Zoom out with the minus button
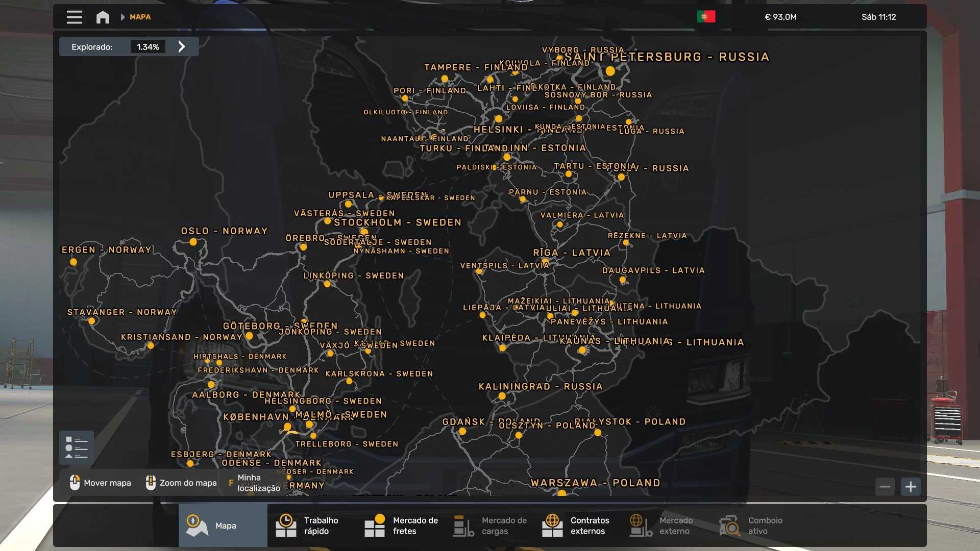980x551 pixels. (x=885, y=487)
